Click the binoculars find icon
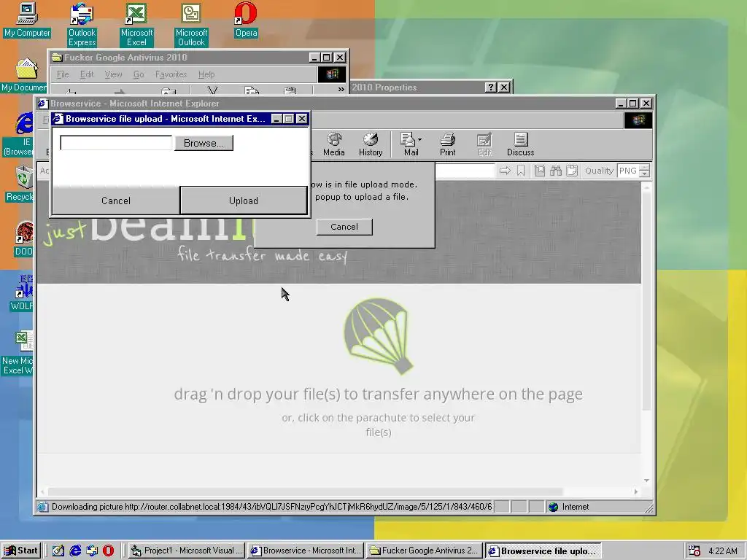The height and width of the screenshot is (560, 747). point(555,171)
